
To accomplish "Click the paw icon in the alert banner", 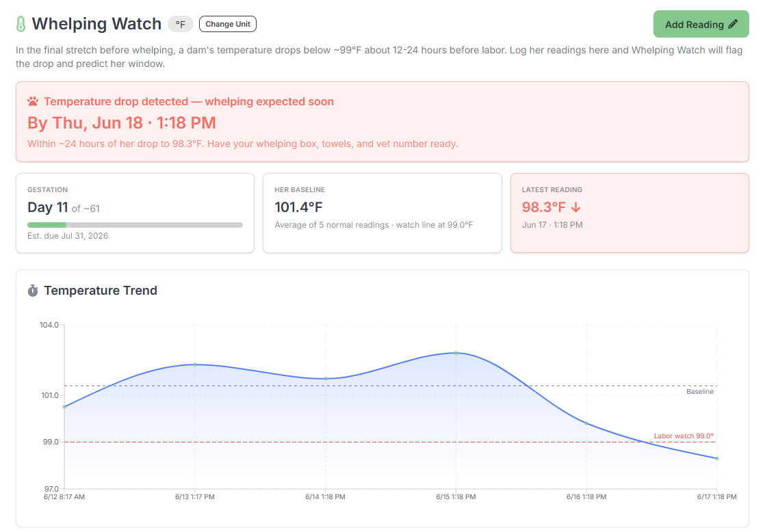I will coord(33,101).
